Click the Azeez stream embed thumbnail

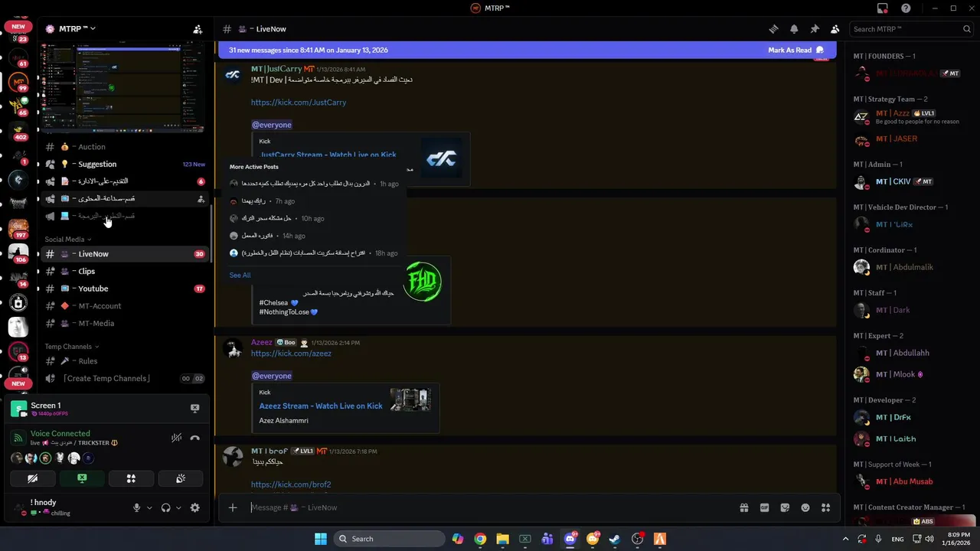pyautogui.click(x=410, y=399)
